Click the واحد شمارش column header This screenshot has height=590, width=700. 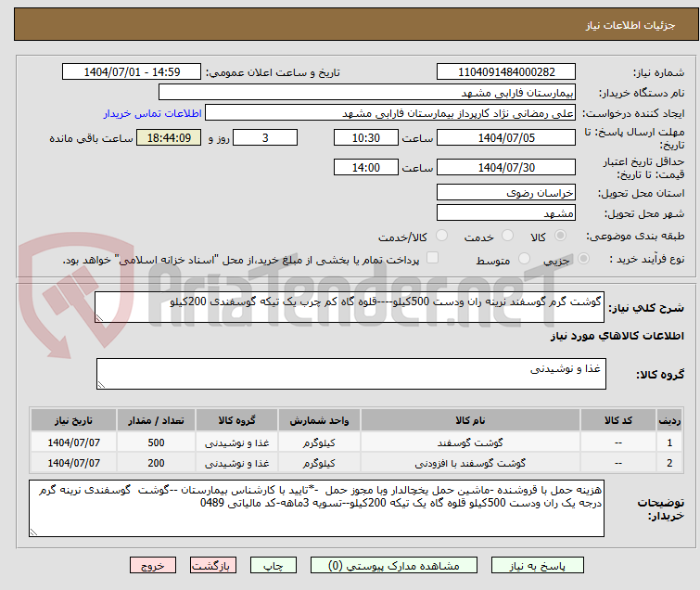(319, 420)
